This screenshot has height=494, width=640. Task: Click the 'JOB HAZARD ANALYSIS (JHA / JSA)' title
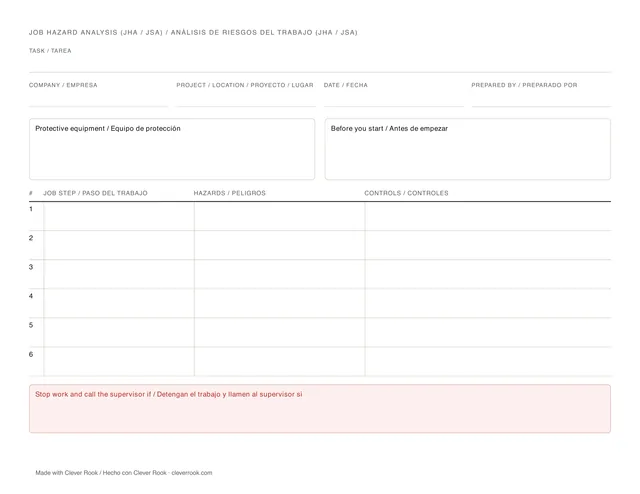tap(96, 32)
